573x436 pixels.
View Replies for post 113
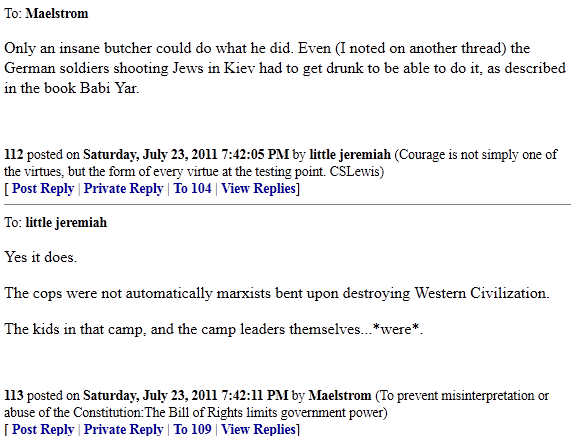click(258, 429)
